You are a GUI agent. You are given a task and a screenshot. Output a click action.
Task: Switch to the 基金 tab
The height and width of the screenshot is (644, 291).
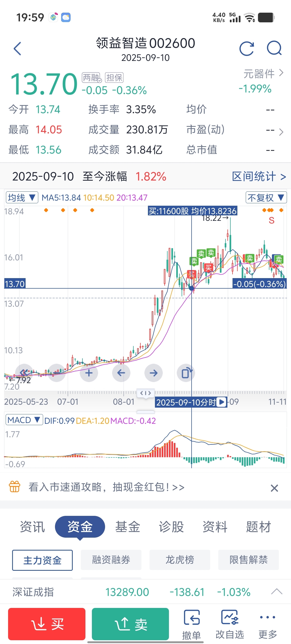(x=128, y=527)
